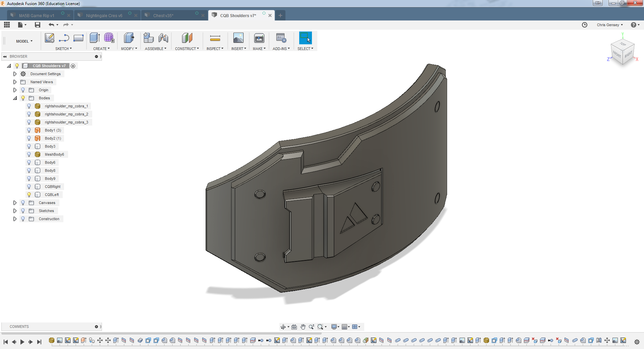Open the Chris Gensey account dropdown
Screen dimensions: 644x349
610,25
